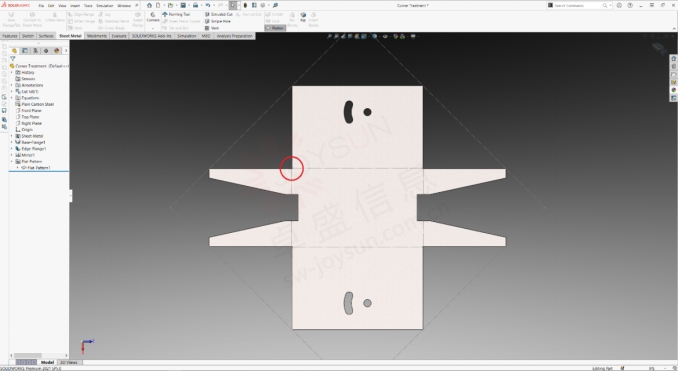The width and height of the screenshot is (678, 371).
Task: Open the Appearances task pane tab
Action: click(673, 90)
